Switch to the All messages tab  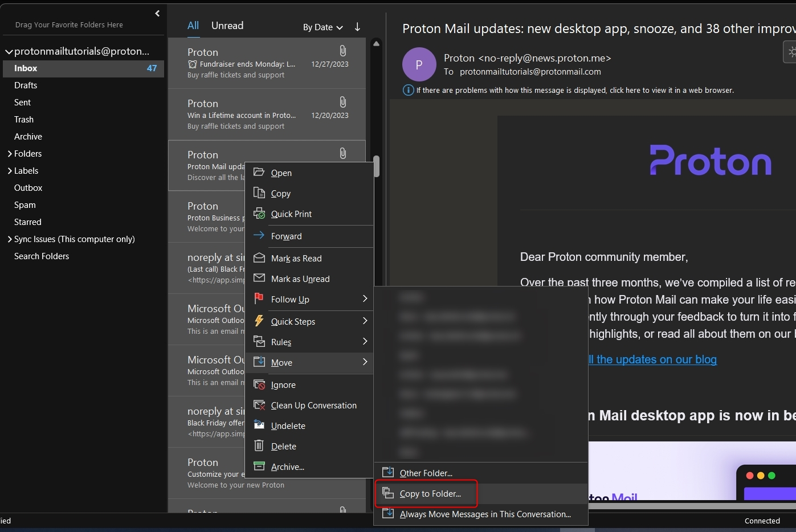193,26
